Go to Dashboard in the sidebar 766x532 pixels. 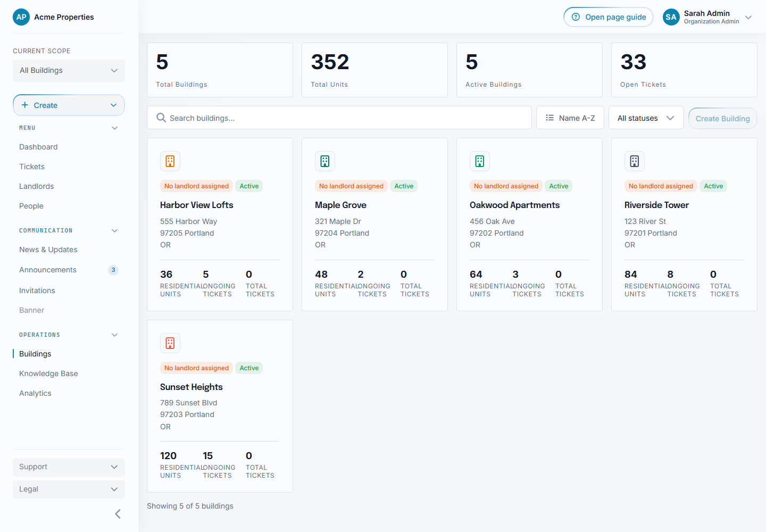pyautogui.click(x=38, y=147)
